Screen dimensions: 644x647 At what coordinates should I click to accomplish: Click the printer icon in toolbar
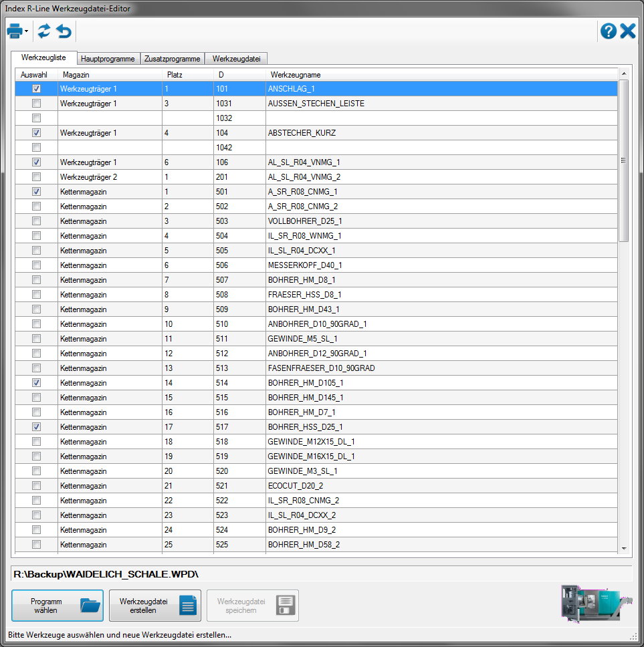(14, 31)
